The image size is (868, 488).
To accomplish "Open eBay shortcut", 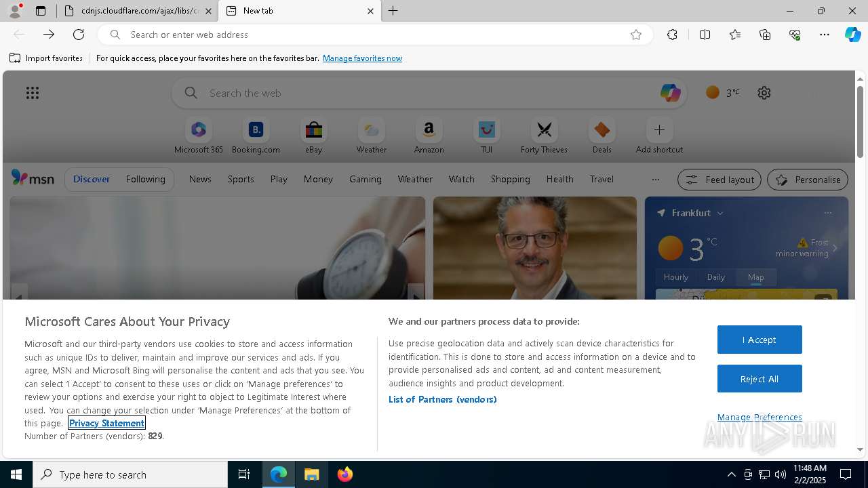I will [313, 136].
